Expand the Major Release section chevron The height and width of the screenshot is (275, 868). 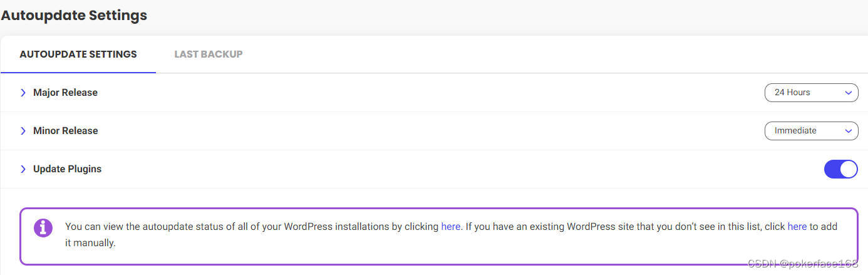click(23, 93)
